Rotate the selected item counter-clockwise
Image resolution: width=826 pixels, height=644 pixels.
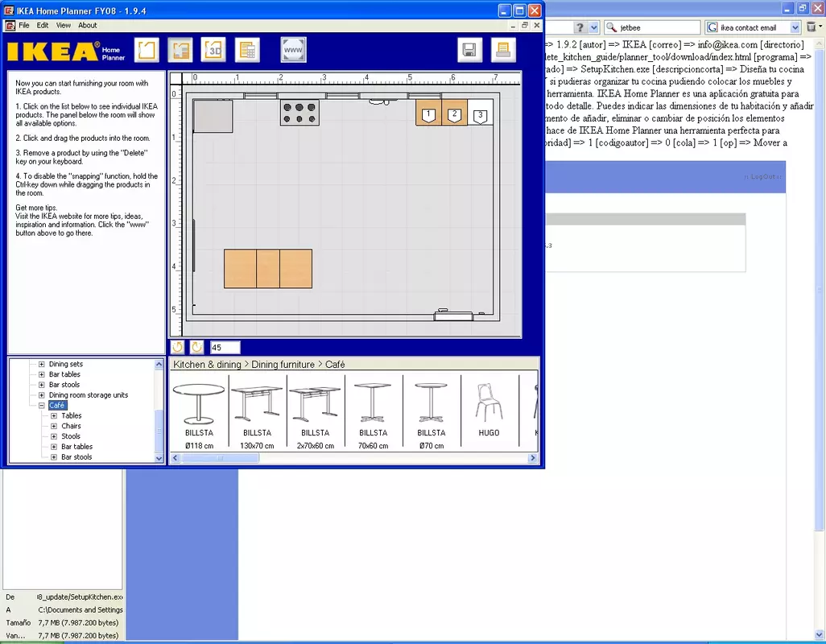[178, 347]
